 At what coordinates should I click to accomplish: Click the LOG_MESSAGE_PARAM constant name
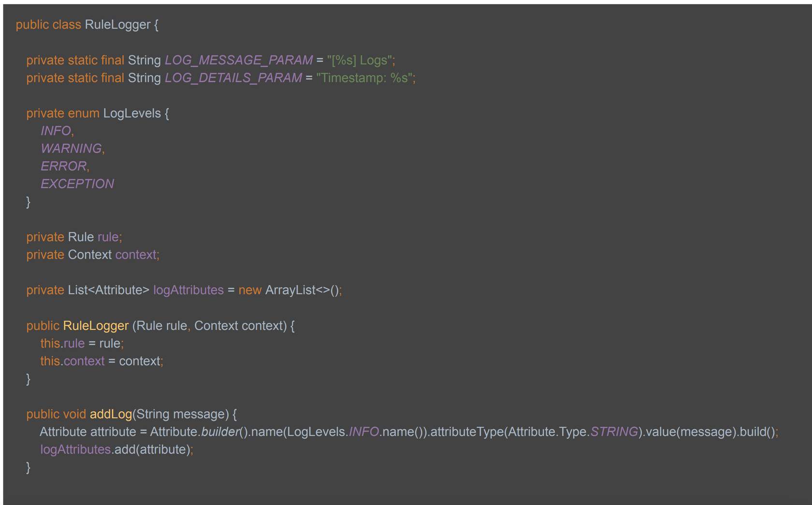[x=239, y=60]
